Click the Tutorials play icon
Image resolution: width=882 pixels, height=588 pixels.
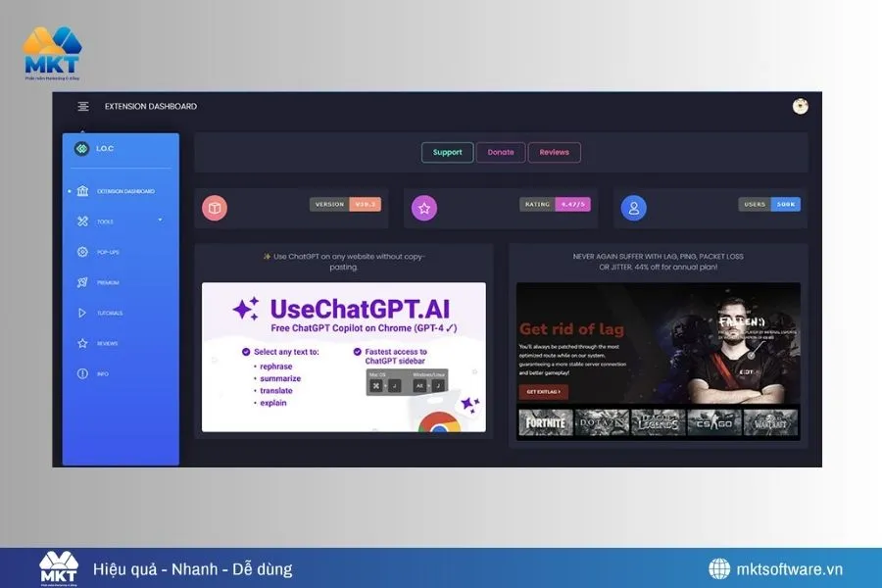82,313
